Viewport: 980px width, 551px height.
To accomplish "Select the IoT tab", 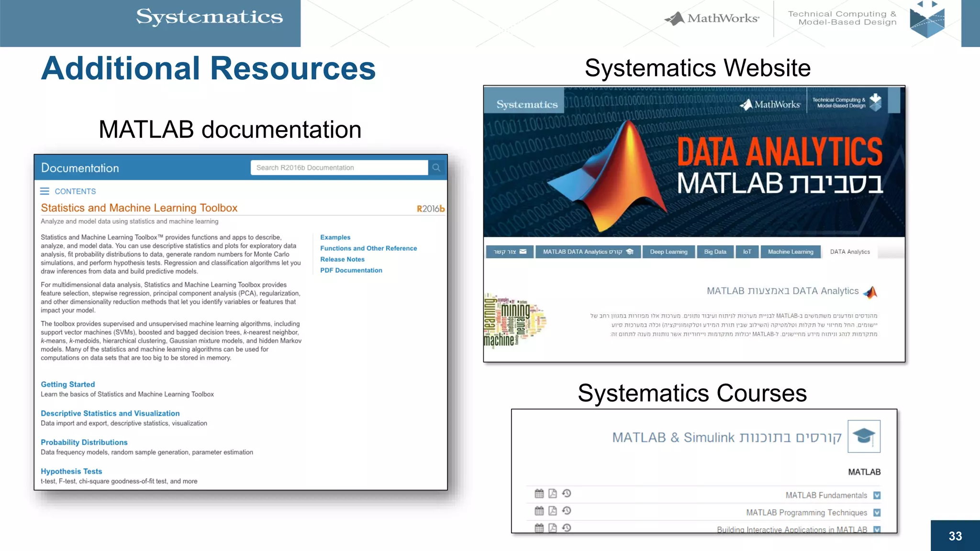I will [747, 252].
